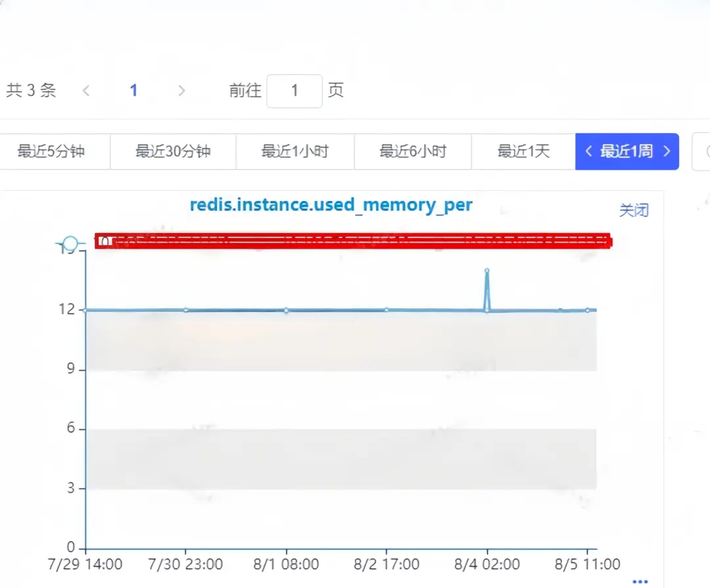
Task: Go to previous pagination page arrow
Action: click(86, 91)
